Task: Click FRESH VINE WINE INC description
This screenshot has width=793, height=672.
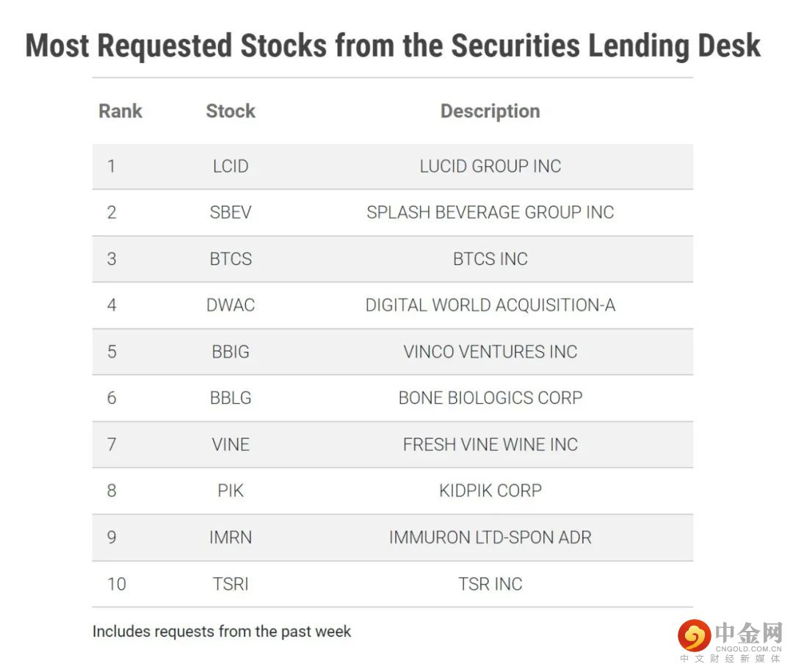Action: pos(490,444)
